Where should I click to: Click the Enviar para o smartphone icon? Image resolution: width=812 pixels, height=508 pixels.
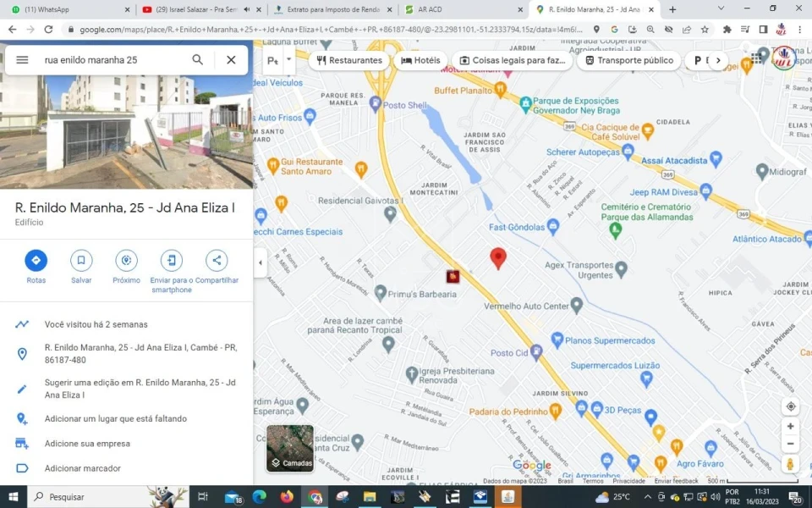[172, 260]
